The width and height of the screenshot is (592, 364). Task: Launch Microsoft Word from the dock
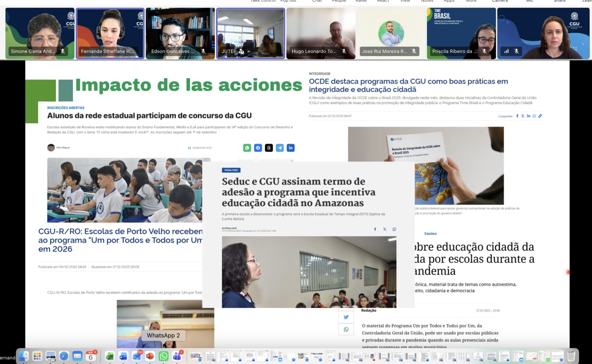click(x=123, y=356)
